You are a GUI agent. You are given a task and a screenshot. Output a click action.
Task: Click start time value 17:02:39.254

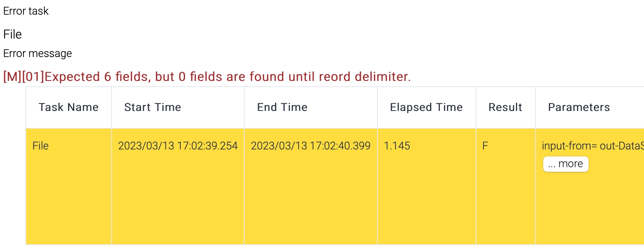click(178, 146)
